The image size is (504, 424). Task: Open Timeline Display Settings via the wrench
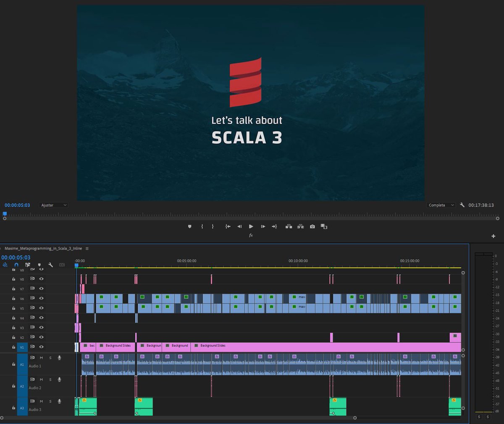[50, 265]
